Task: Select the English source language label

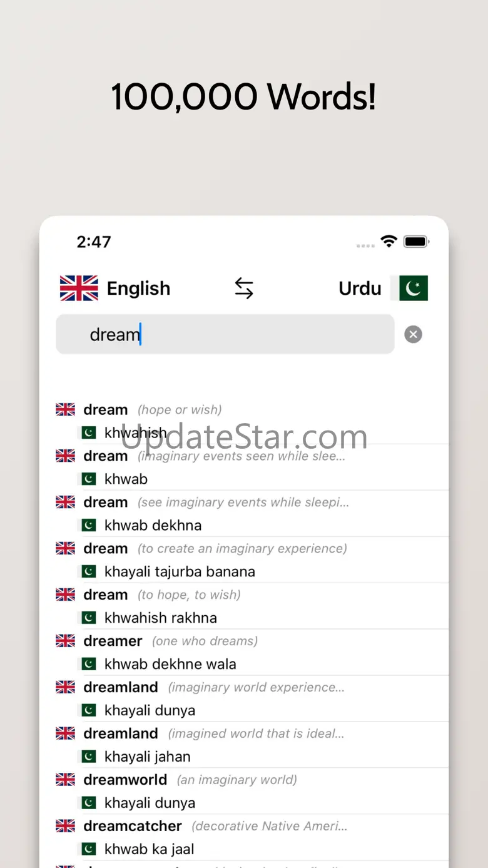Action: tap(138, 288)
